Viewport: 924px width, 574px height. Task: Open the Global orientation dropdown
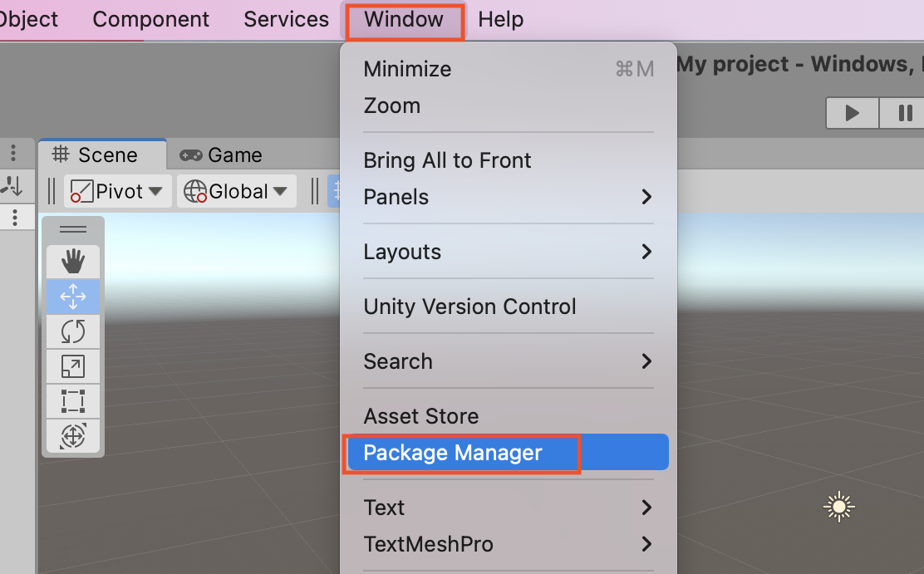[236, 191]
